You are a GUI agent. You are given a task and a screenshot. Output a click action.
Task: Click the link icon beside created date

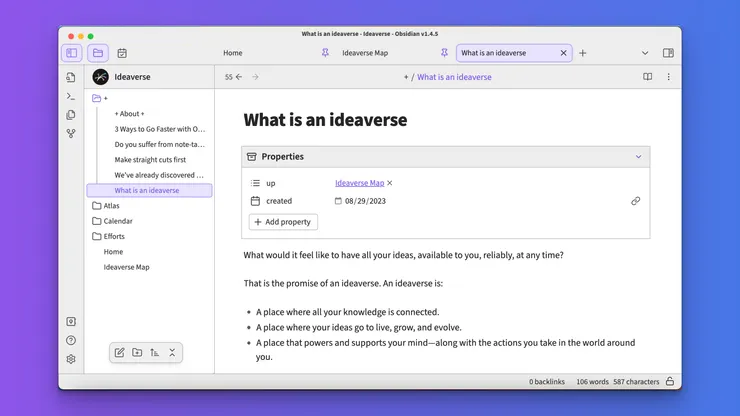tap(636, 201)
